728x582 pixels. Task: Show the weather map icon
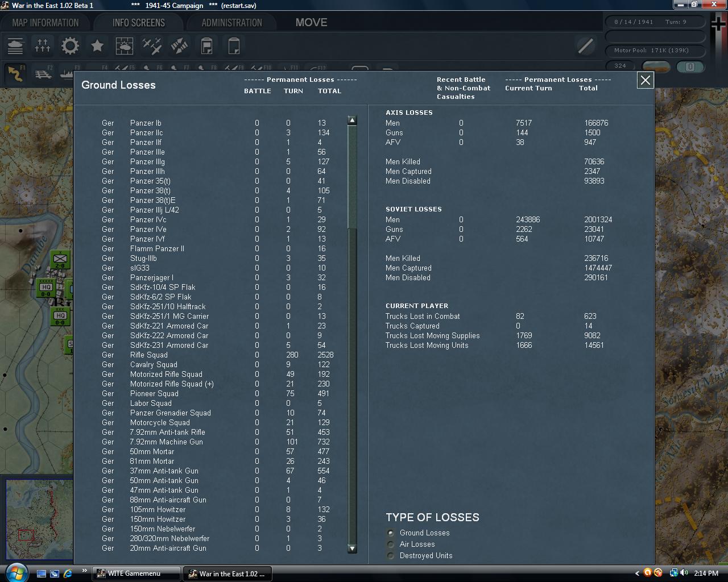click(x=125, y=45)
